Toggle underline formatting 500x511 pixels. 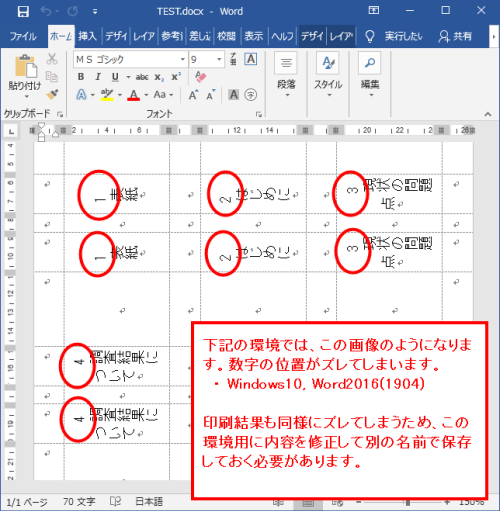click(x=115, y=77)
